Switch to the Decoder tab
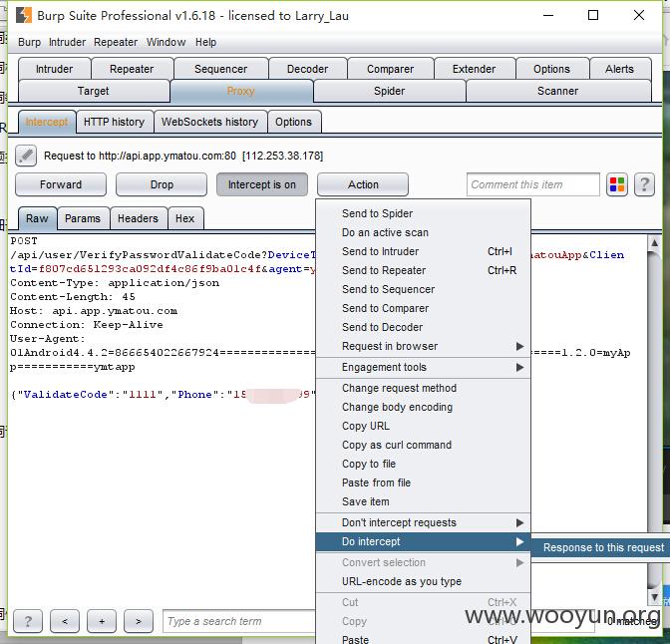Image resolution: width=670 pixels, height=644 pixels. click(x=308, y=69)
